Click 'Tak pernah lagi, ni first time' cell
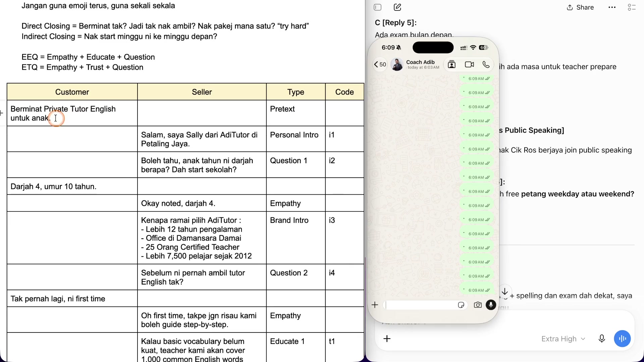 tap(72, 299)
